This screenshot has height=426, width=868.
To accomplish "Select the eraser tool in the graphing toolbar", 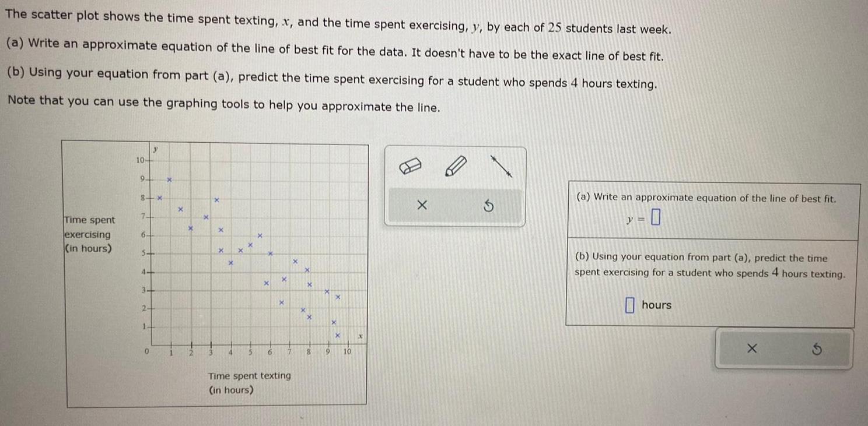I will click(411, 166).
